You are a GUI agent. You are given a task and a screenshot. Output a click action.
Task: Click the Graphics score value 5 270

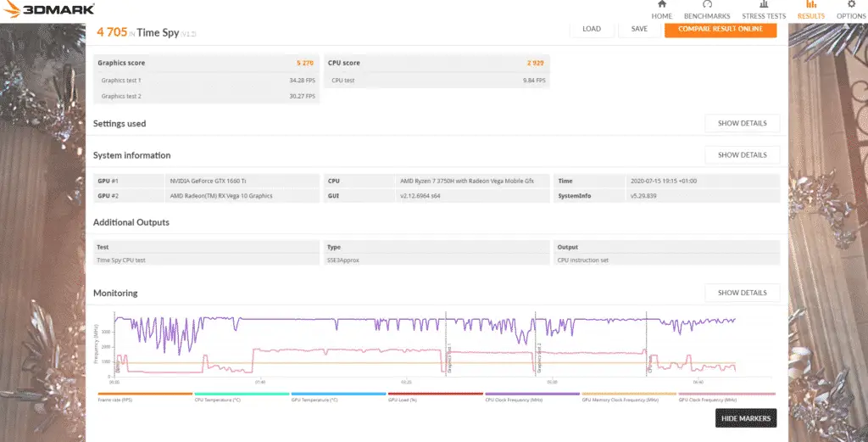tap(305, 63)
